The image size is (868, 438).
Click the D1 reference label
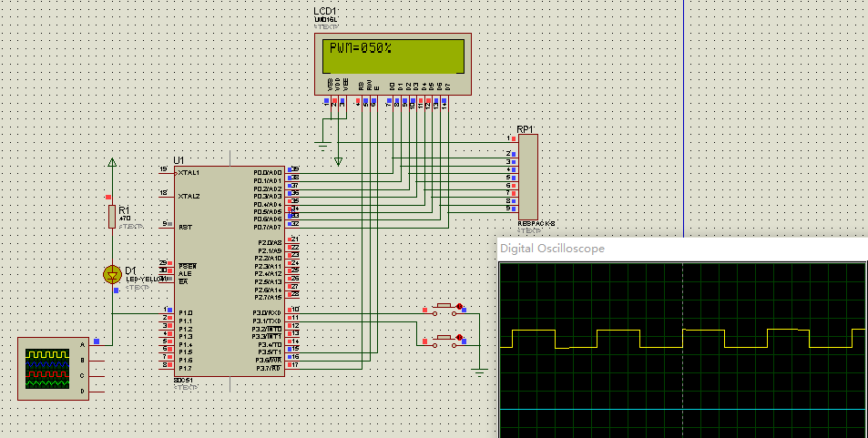(x=130, y=270)
